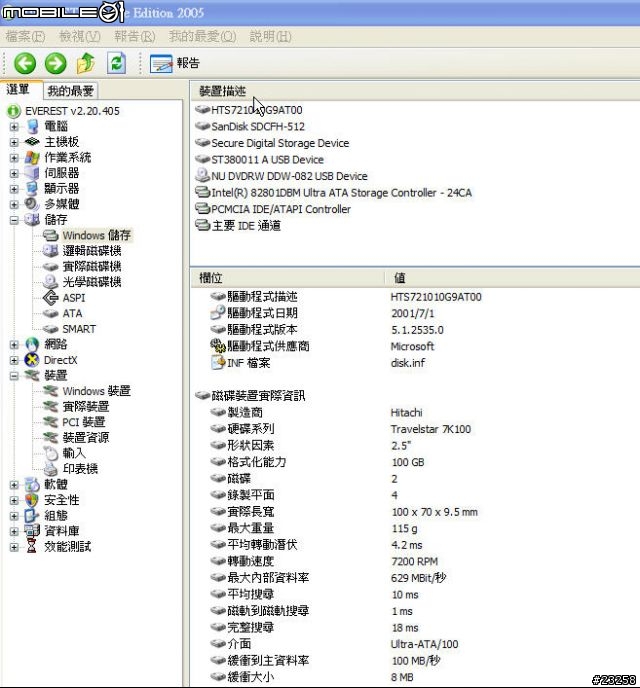The image size is (640, 688).
Task: Select the 邏輯磁碟機 tree item
Action: (x=92, y=251)
